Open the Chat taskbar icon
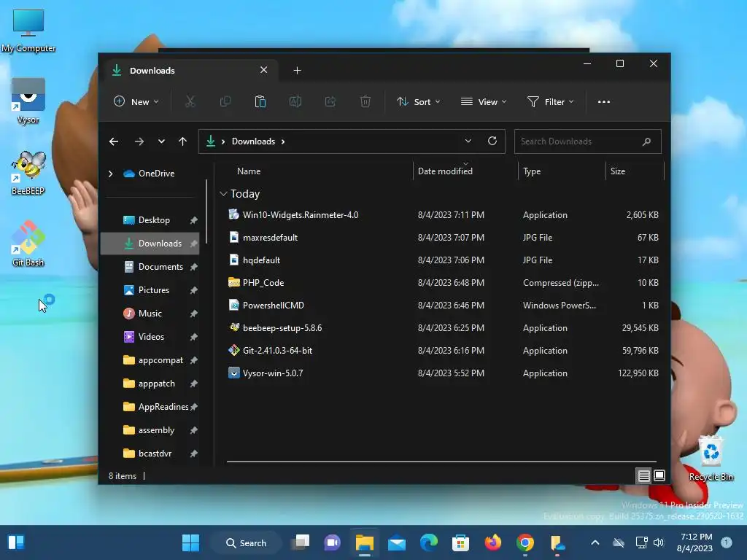Screen dimensions: 747x560 333,542
